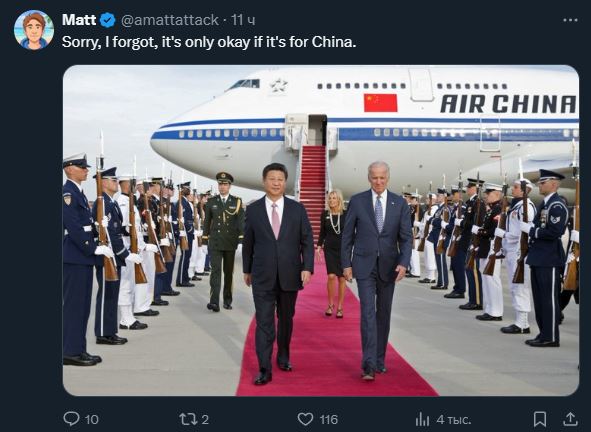Open the tweet text about China
The width and height of the screenshot is (591, 432).
[x=209, y=42]
